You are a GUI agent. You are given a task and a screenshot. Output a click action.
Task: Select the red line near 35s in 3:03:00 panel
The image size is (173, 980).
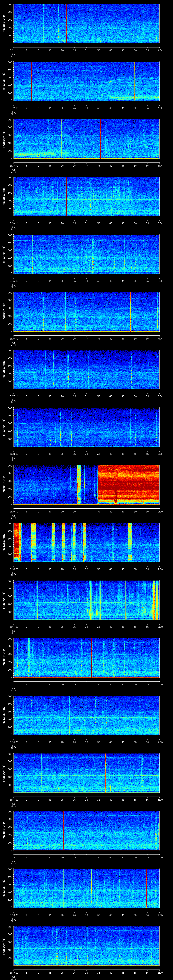(100, 139)
